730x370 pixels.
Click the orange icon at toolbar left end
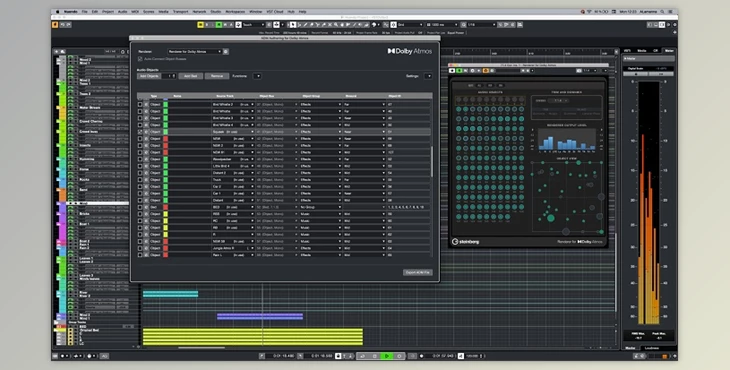click(x=55, y=25)
